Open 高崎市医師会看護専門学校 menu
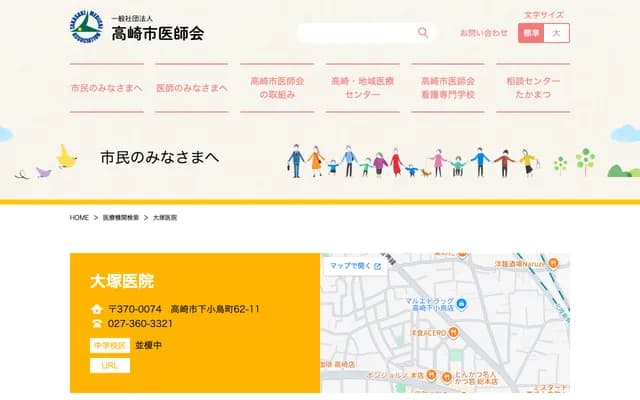The width and height of the screenshot is (640, 400). 448,88
